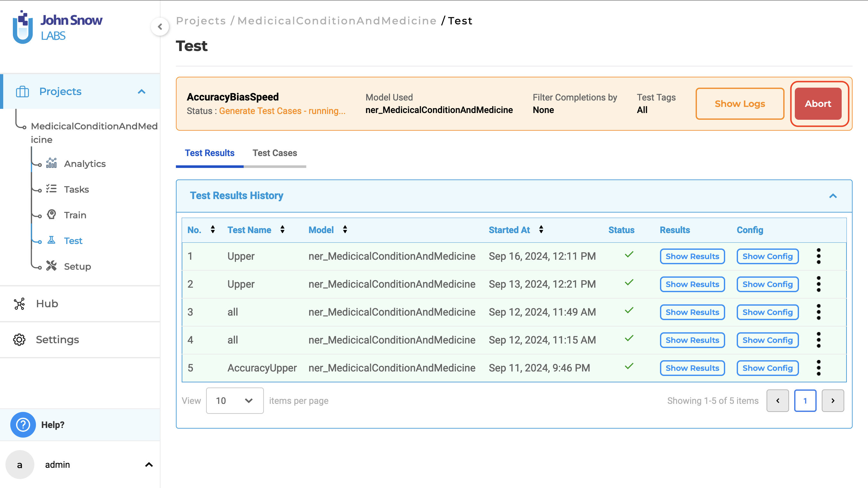This screenshot has width=868, height=488.
Task: Show Config for Sep 13 Upper test
Action: click(x=768, y=284)
